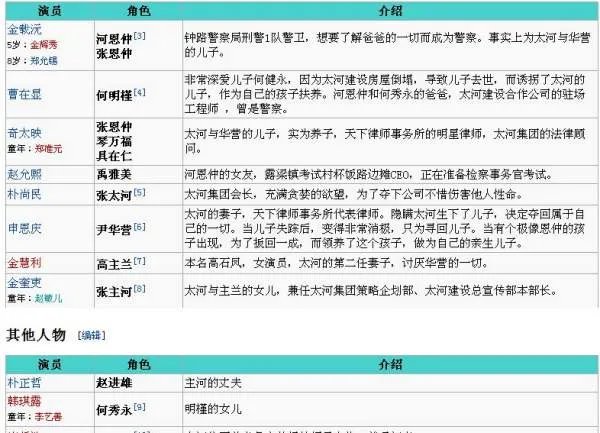Open actor link 朴正哲
This screenshot has height=433, width=600.
[x=24, y=383]
